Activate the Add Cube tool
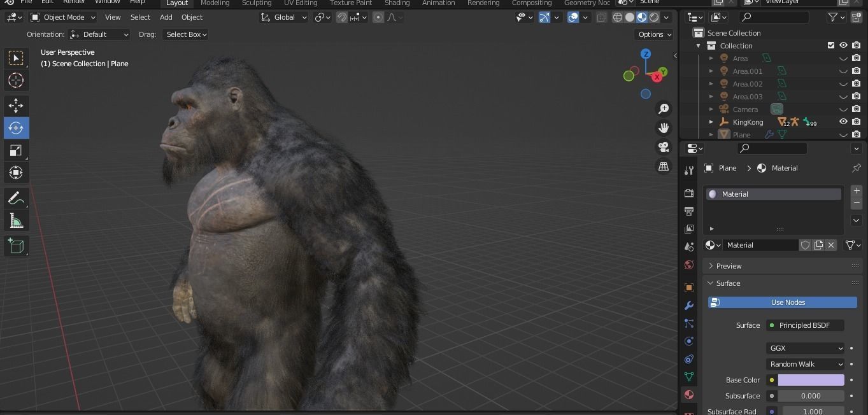868x415 pixels. click(x=16, y=246)
